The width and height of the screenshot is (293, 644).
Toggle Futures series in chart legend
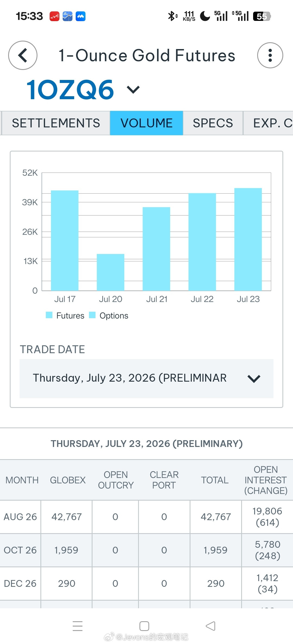65,315
